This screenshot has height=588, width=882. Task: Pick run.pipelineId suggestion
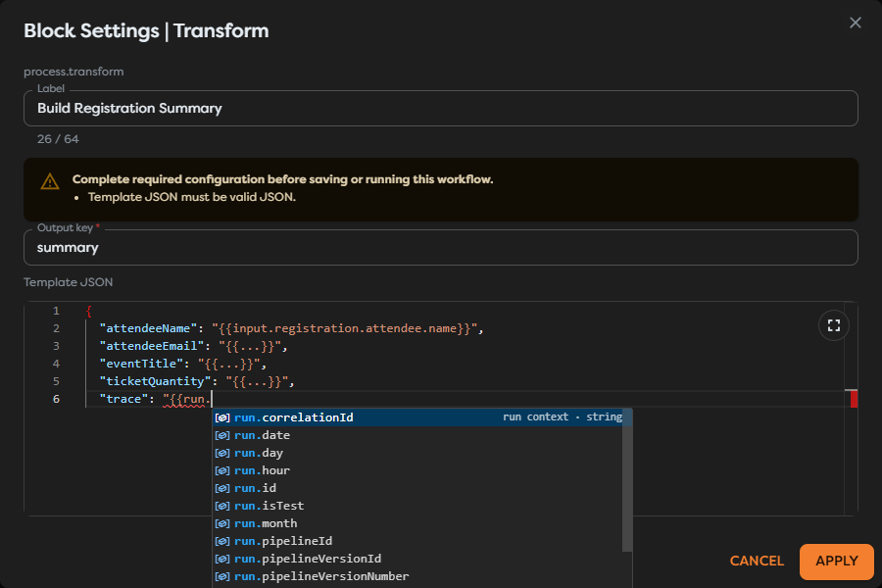click(417, 541)
